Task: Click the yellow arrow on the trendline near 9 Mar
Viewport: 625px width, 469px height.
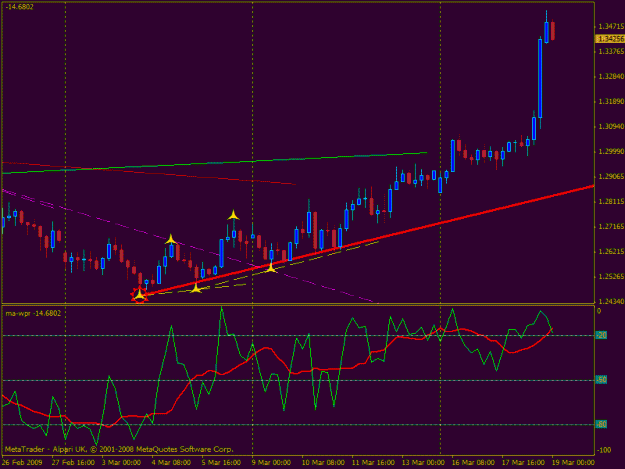Action: tap(271, 268)
